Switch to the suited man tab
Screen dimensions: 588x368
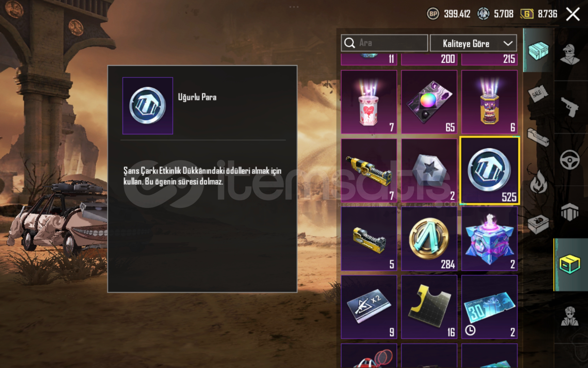click(570, 316)
